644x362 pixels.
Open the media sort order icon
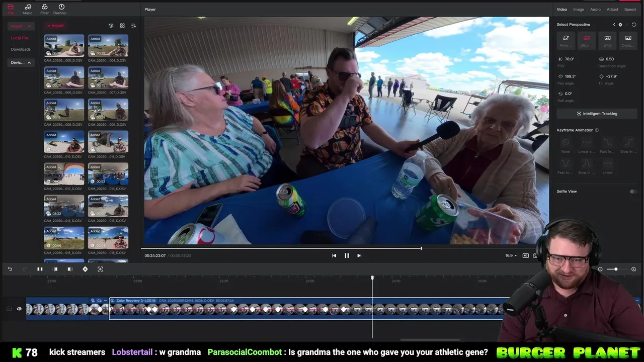pos(133,26)
